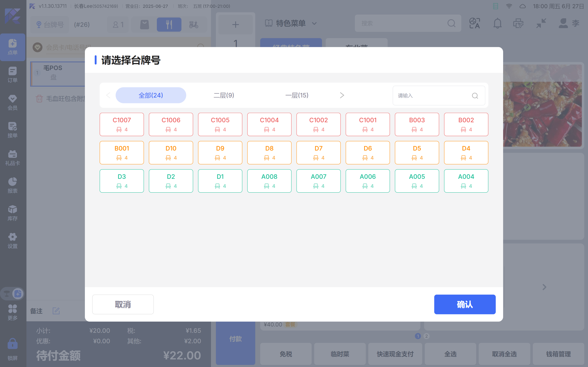
Task: Expand the member card dropdown chevron
Action: coord(38,47)
